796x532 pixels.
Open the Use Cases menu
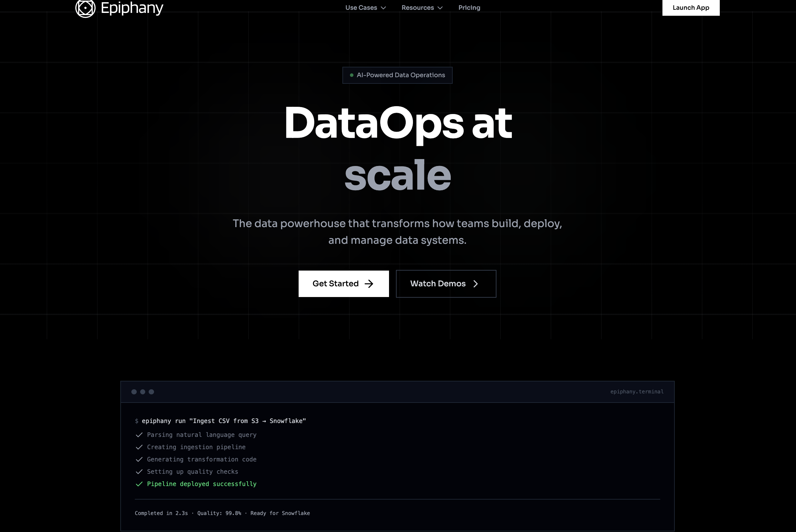pos(365,8)
